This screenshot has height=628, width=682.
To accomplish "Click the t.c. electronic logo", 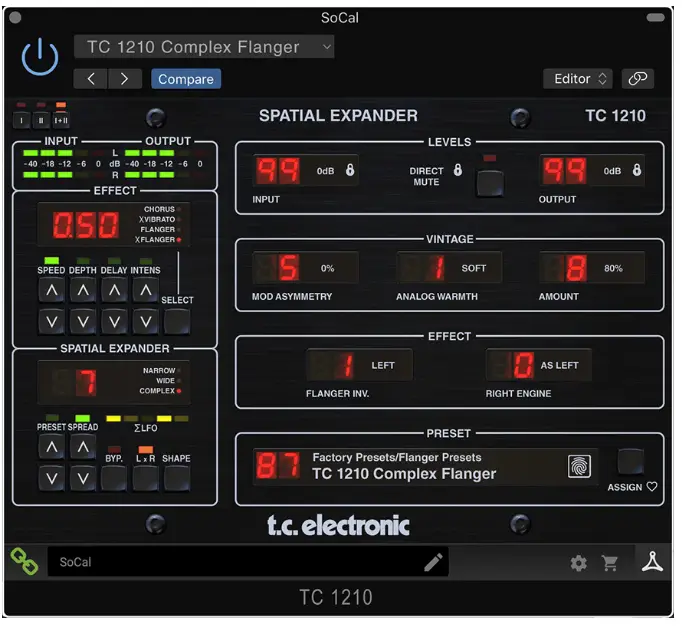I will point(338,525).
